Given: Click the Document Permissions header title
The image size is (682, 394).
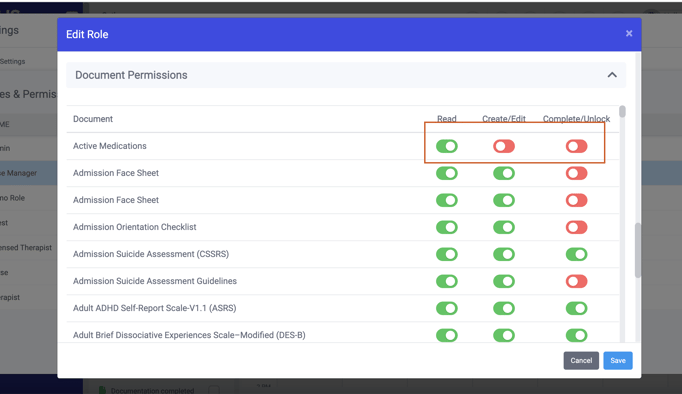Looking at the screenshot, I should (131, 75).
